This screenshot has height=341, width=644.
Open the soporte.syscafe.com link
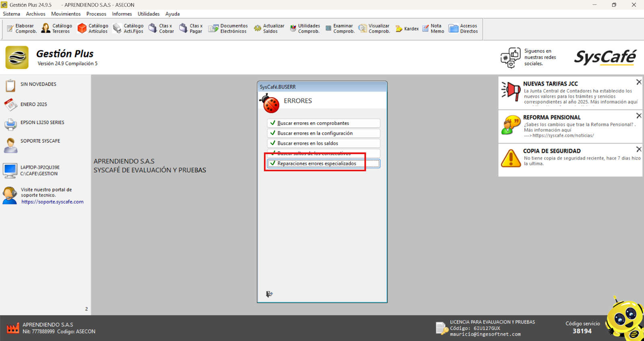click(x=52, y=202)
